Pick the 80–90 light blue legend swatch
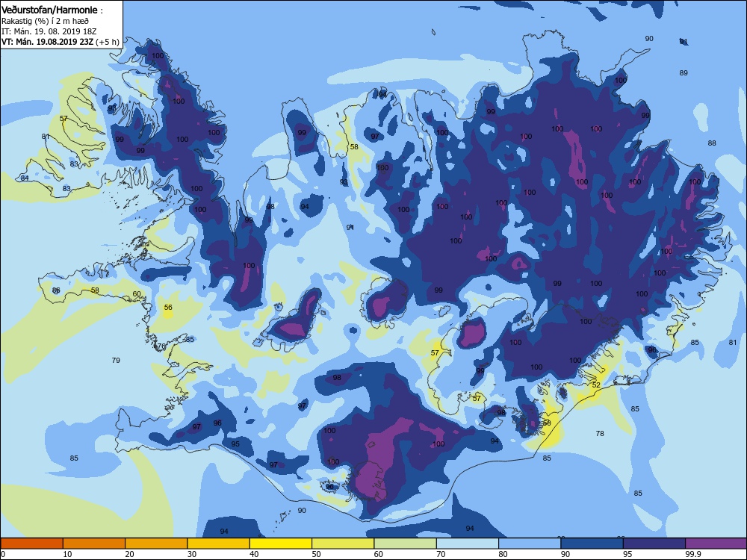The image size is (747, 560). coord(530,544)
